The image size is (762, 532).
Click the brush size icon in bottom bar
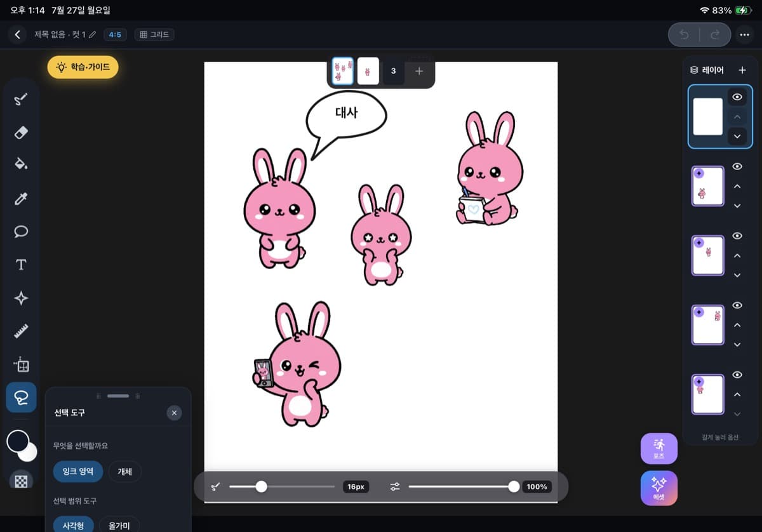click(x=215, y=487)
